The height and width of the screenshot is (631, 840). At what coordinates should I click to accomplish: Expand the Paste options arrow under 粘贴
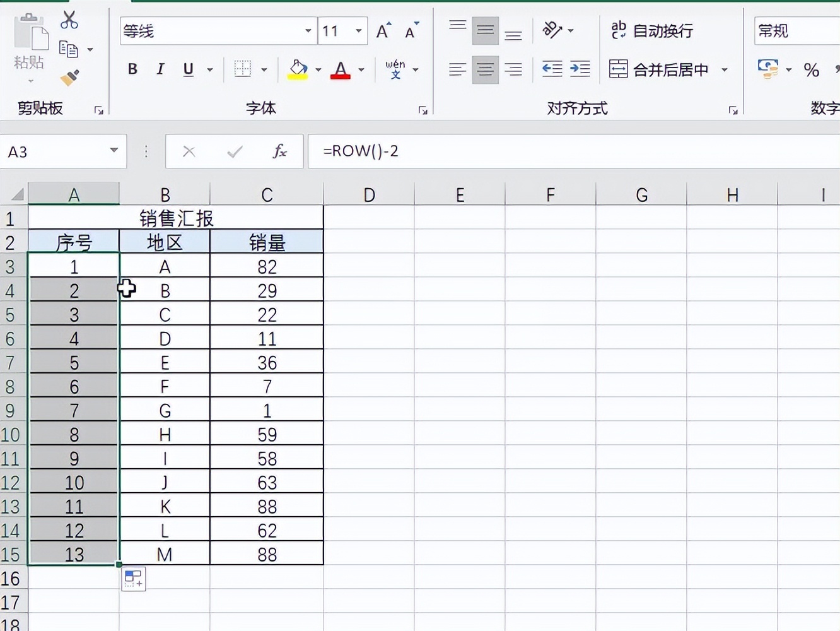[30, 81]
